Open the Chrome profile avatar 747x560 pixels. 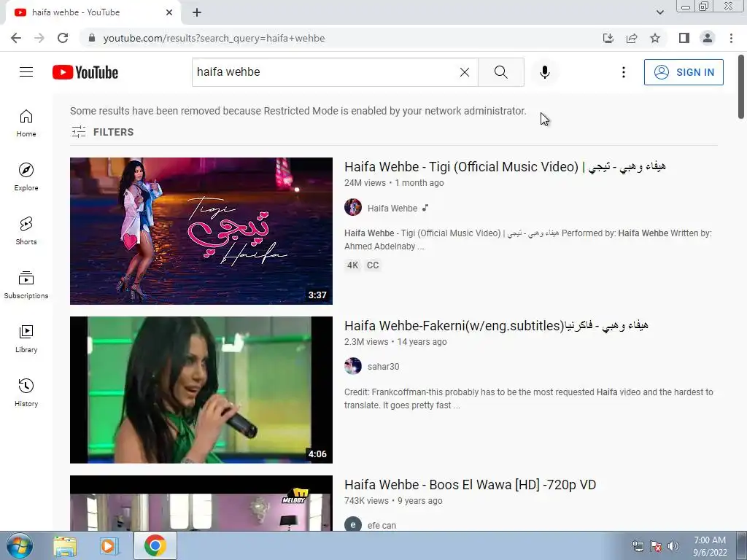708,38
